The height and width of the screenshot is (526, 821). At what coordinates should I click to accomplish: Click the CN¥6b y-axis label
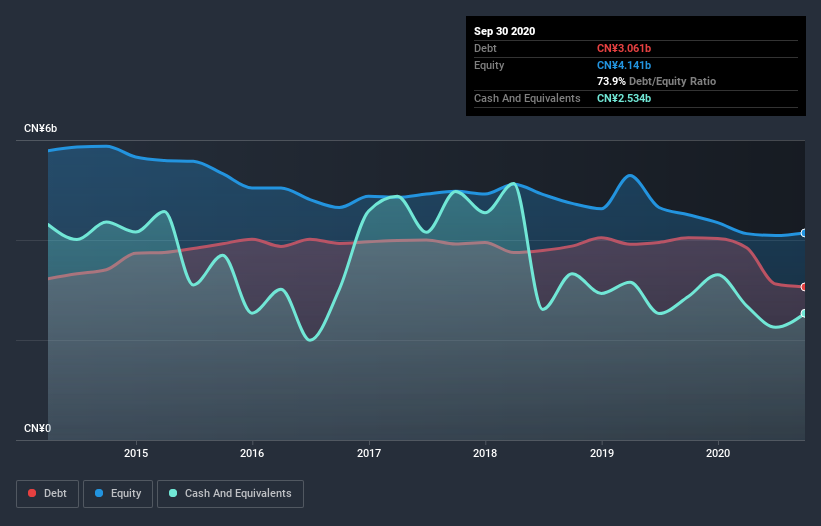[x=40, y=129]
